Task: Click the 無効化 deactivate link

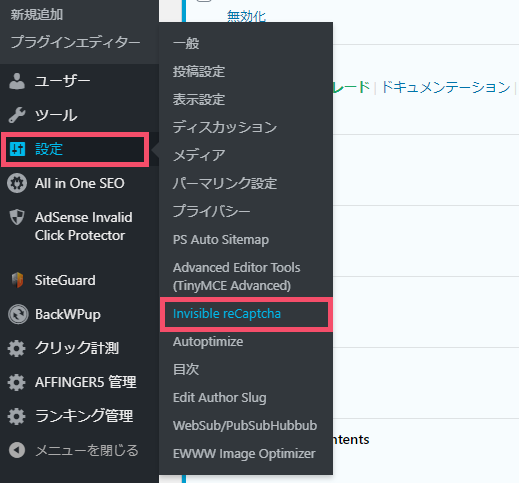Action: 246,16
